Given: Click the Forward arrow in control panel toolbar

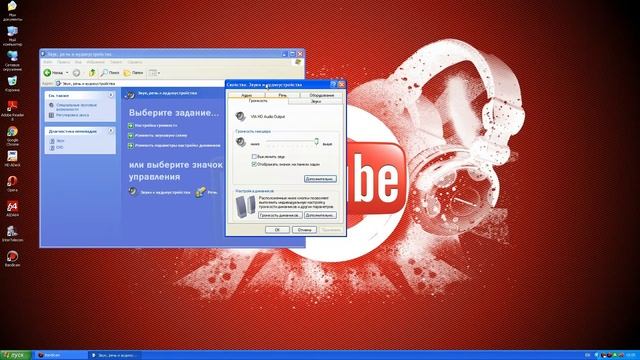Looking at the screenshot, I should tap(76, 73).
